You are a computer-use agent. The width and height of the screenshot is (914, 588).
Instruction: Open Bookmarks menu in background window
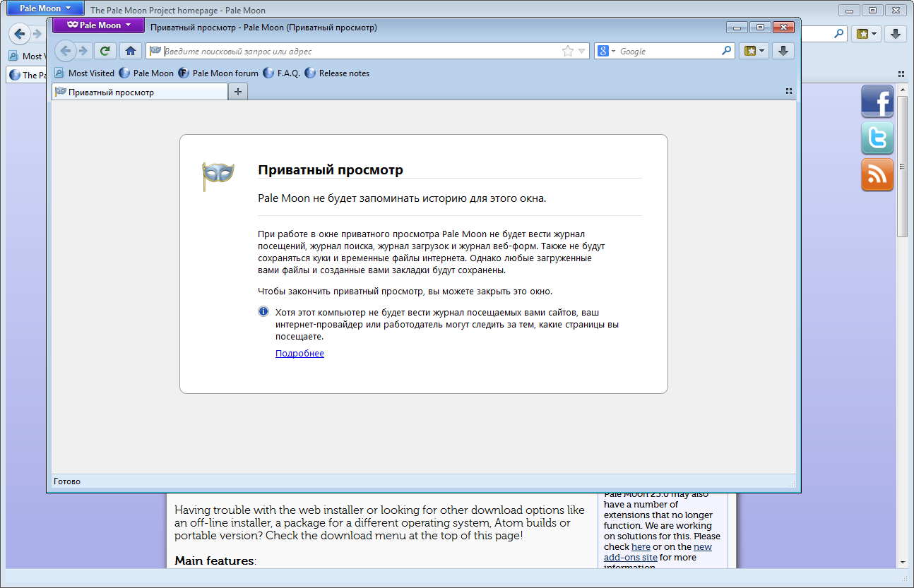[x=867, y=33]
